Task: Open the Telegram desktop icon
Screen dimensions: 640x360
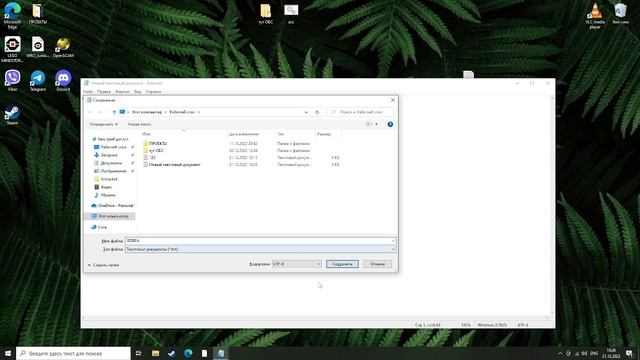Action: [38, 80]
